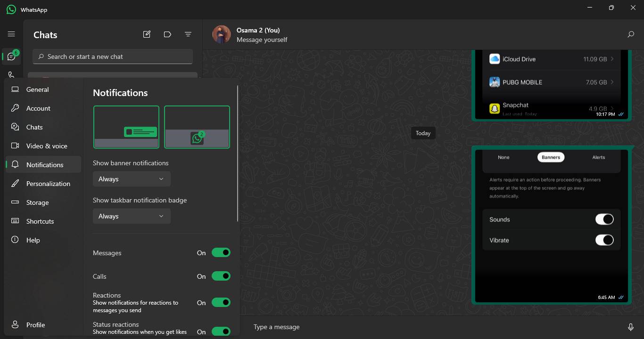Close the WhatsApp window
644x339 pixels.
(633, 8)
